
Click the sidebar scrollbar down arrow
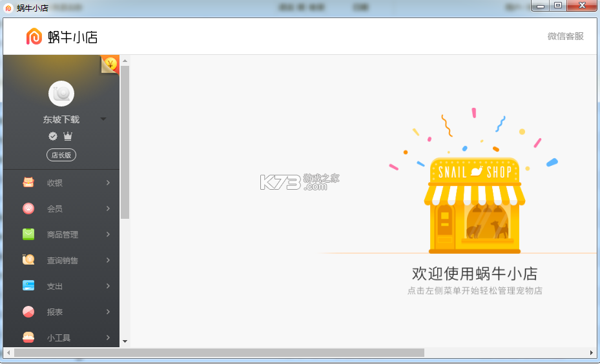tap(125, 341)
